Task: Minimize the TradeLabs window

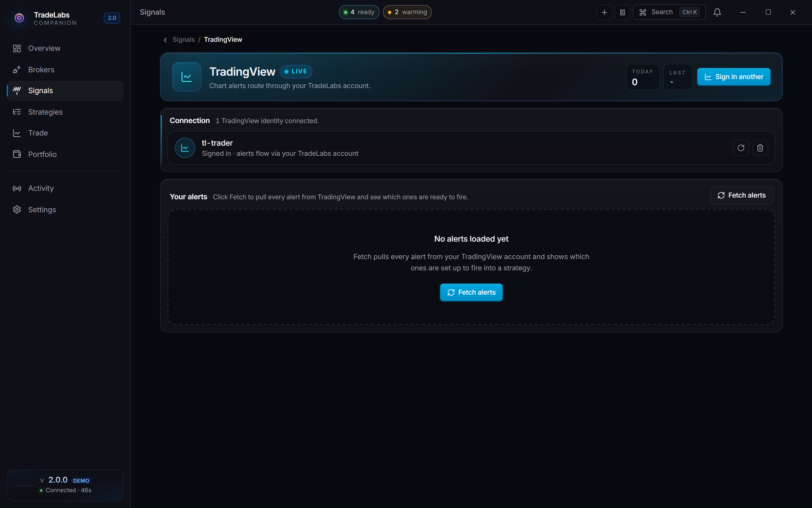Action: [743, 12]
